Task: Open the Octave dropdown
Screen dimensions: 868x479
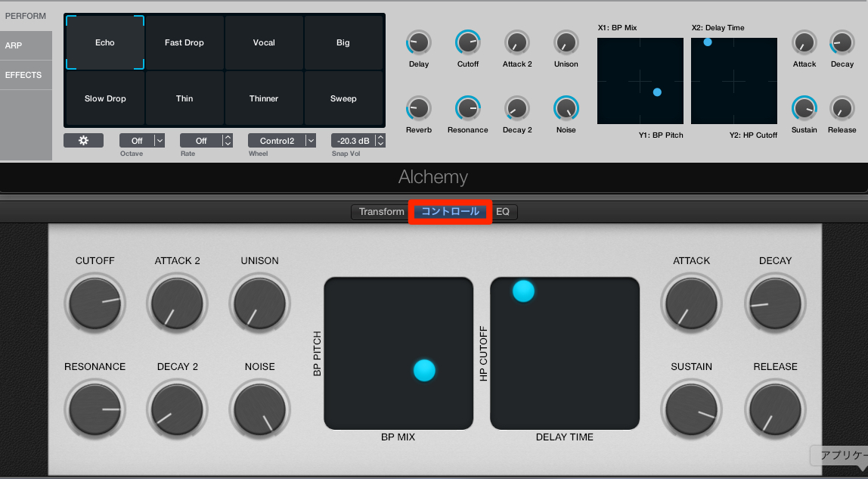Action: [142, 141]
